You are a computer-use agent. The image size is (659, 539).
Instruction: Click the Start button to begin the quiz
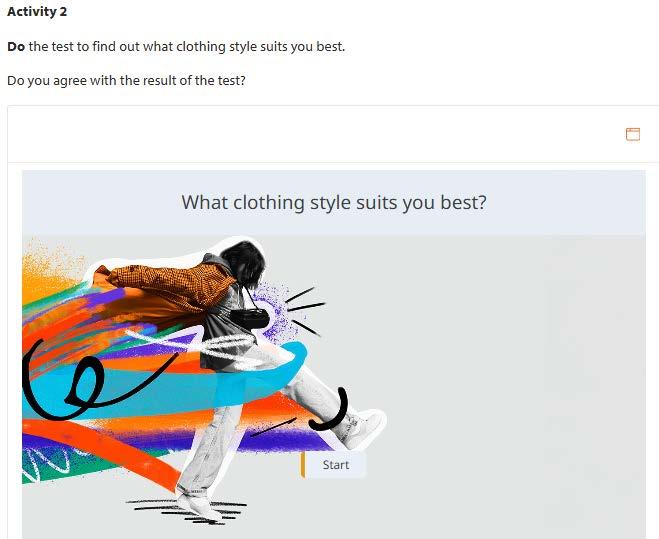point(335,465)
